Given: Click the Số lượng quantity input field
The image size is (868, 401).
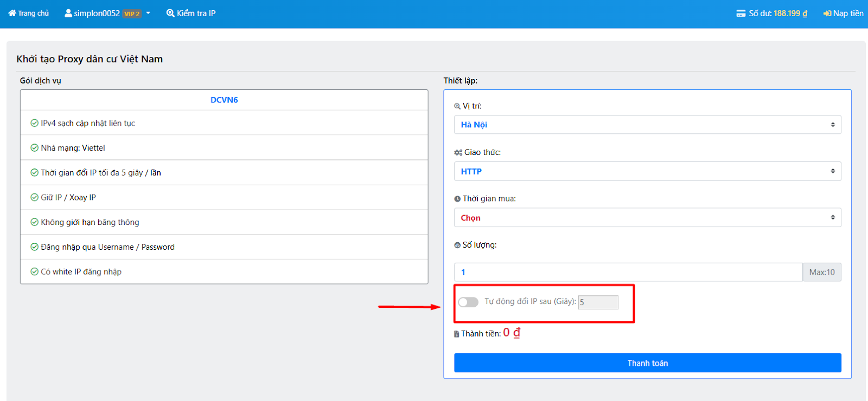Looking at the screenshot, I should pos(628,272).
